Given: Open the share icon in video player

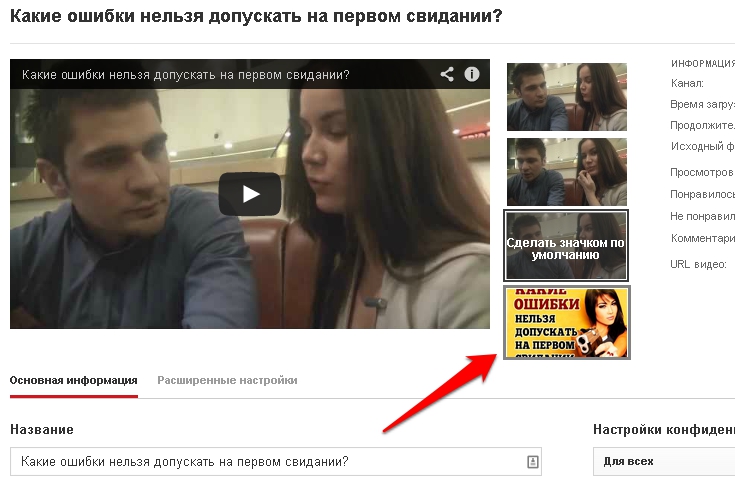Looking at the screenshot, I should [447, 74].
